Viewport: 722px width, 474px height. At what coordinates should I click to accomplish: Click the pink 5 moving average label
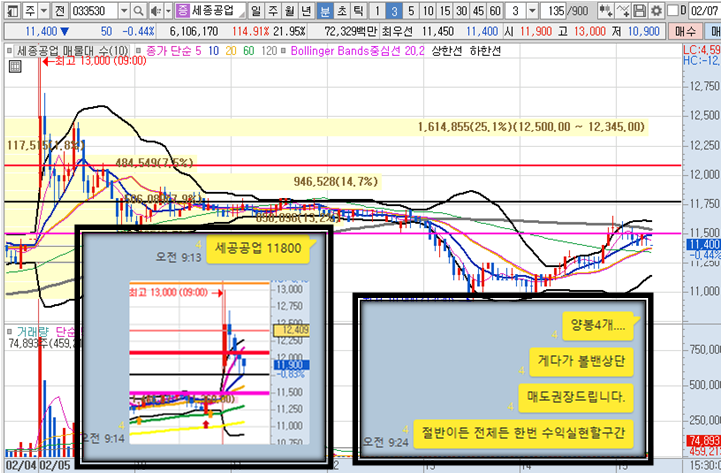tap(198, 50)
